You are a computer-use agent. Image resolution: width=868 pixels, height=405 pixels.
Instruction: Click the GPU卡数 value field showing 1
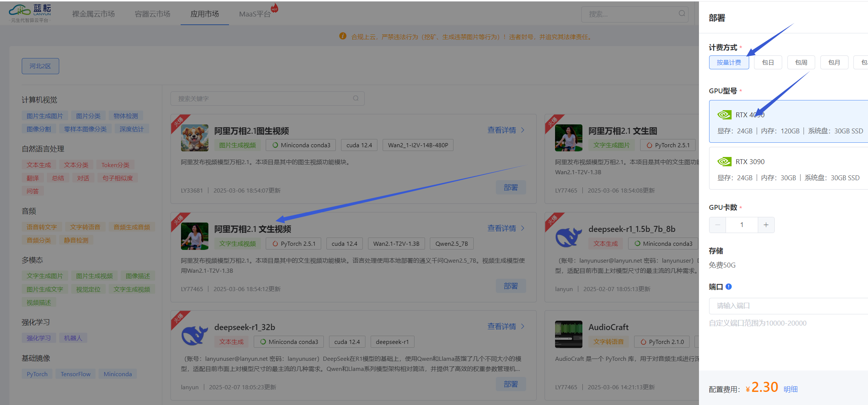[742, 225]
